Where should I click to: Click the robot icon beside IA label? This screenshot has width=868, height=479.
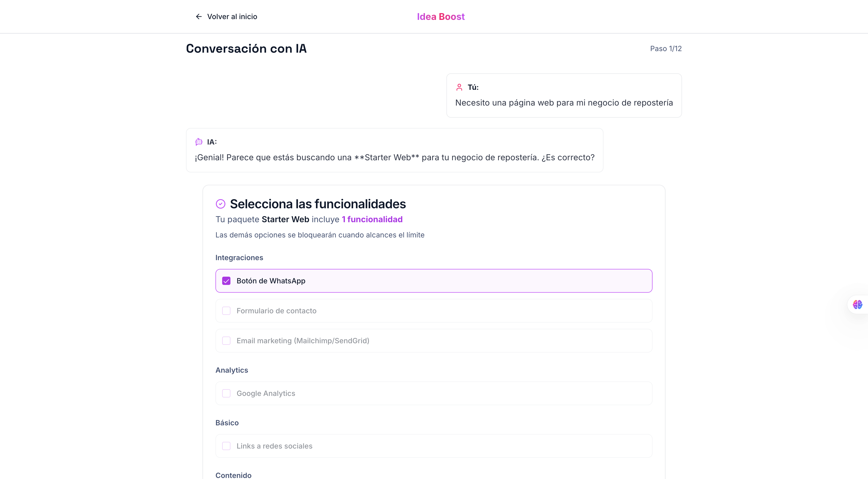(x=199, y=142)
